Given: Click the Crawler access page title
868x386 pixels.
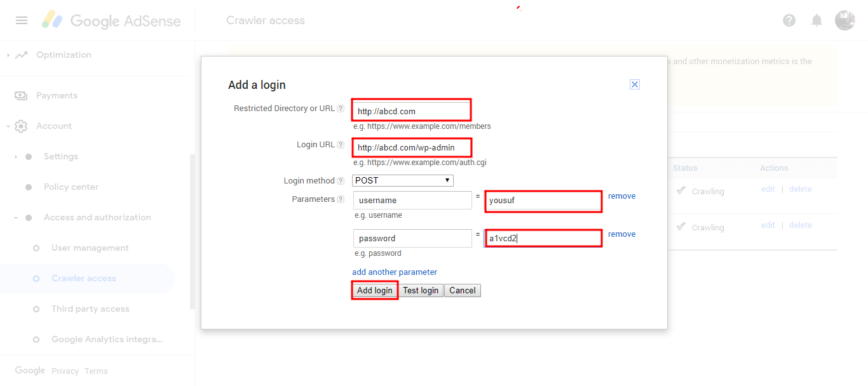Looking at the screenshot, I should 266,20.
